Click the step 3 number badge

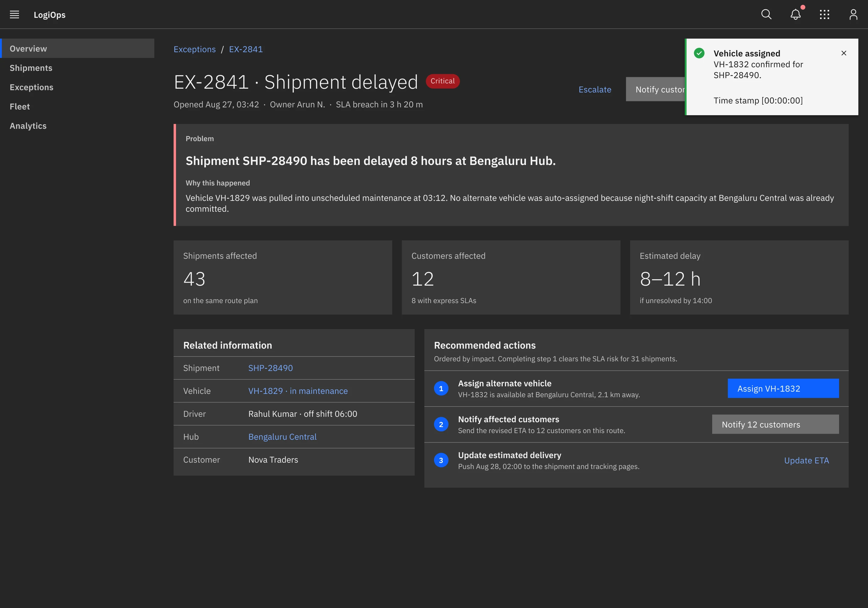point(441,461)
